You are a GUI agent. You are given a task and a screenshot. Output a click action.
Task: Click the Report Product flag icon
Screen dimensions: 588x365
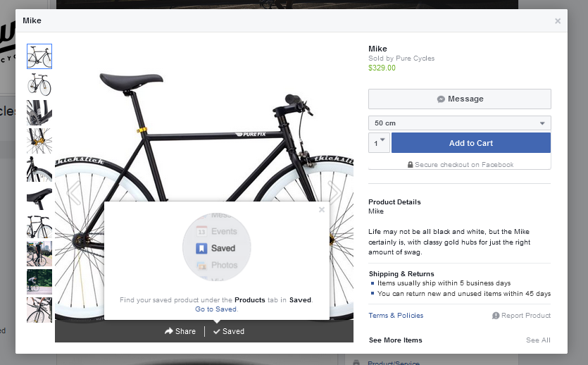click(496, 316)
